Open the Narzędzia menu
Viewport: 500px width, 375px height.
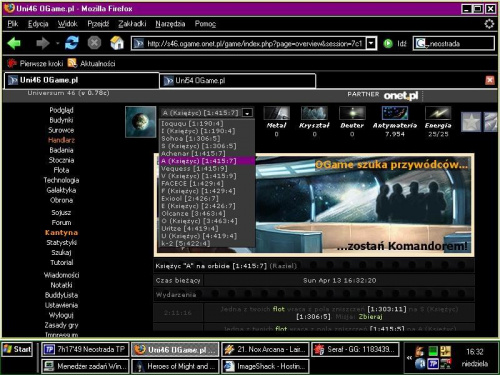pyautogui.click(x=170, y=24)
